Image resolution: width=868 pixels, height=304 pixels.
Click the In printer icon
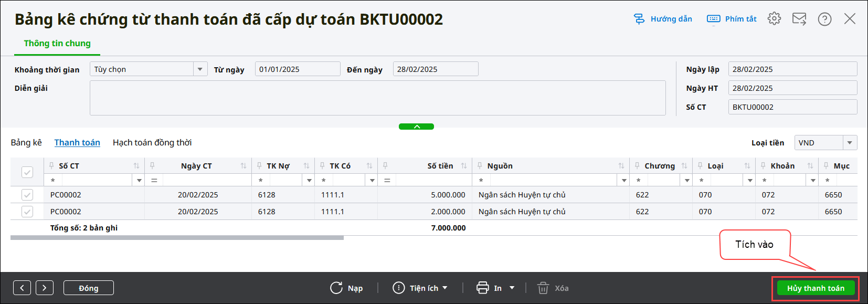pos(482,288)
